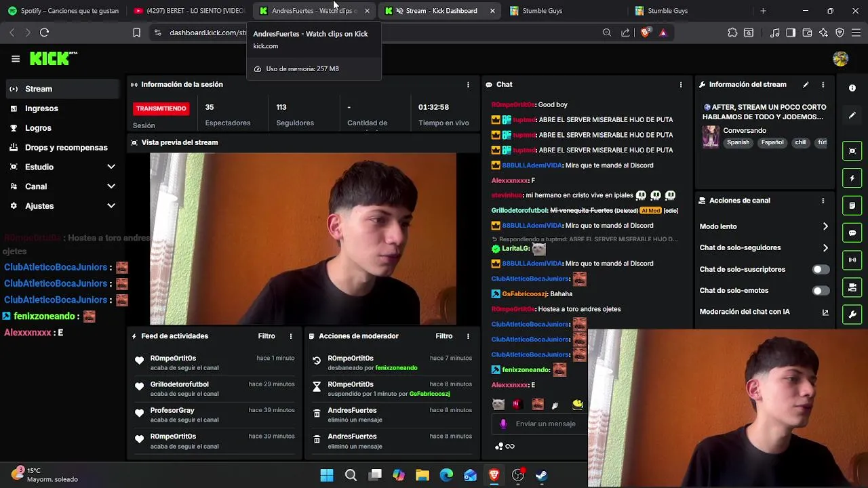Enable subscribers-only chat toggle
Image resolution: width=868 pixels, height=488 pixels.
[821, 269]
